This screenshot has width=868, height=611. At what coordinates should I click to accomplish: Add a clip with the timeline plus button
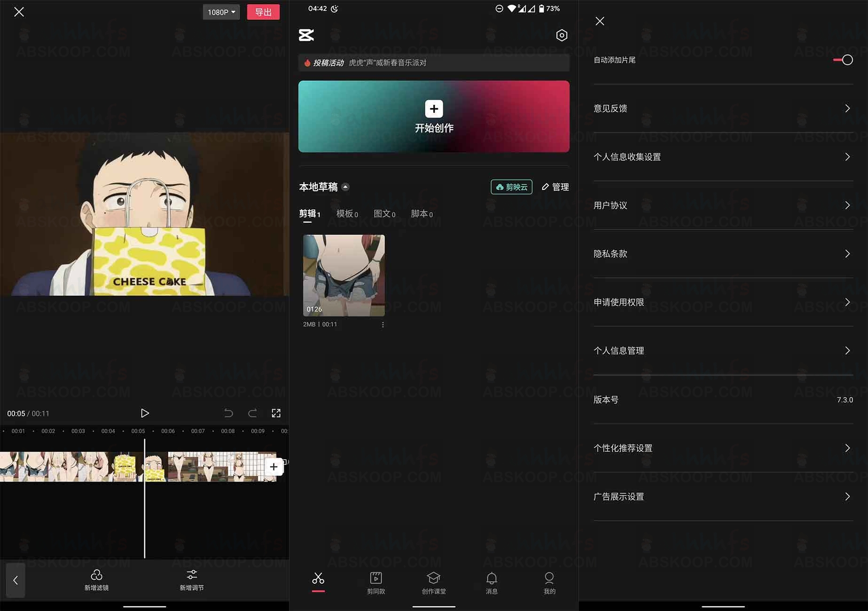click(274, 467)
